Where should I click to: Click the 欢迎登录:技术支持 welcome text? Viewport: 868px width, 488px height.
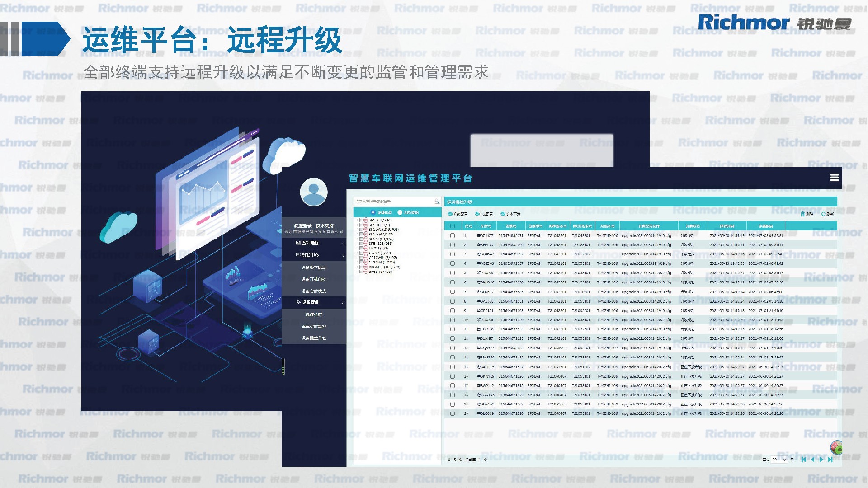click(314, 225)
